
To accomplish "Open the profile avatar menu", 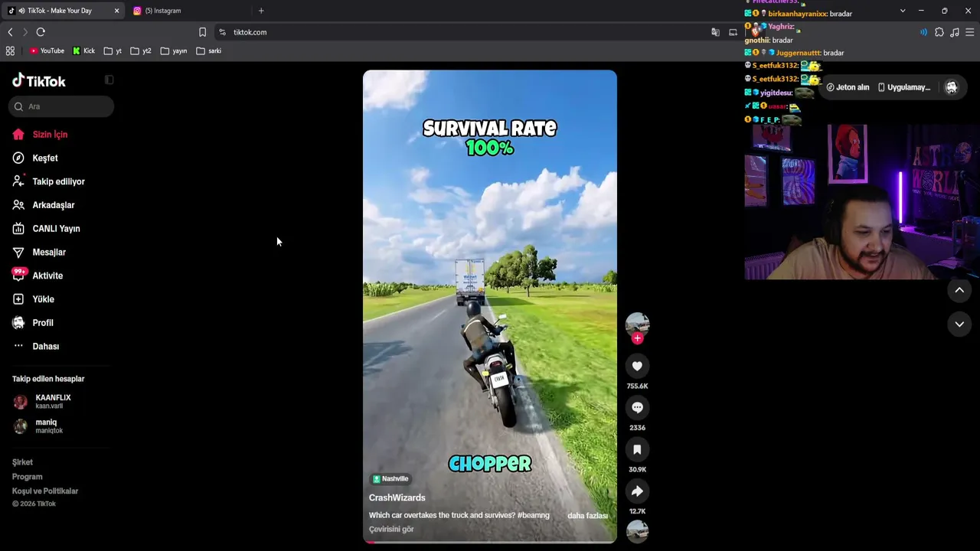I will tap(952, 87).
